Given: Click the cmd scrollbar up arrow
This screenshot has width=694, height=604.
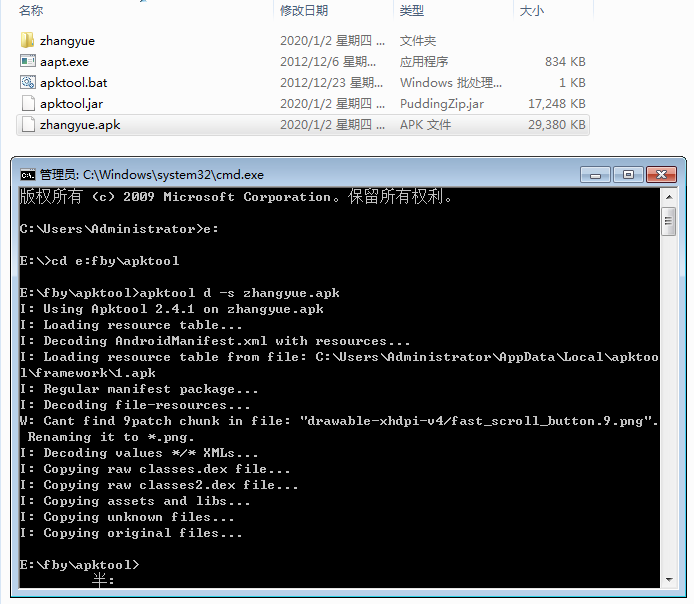Looking at the screenshot, I should pos(669,197).
